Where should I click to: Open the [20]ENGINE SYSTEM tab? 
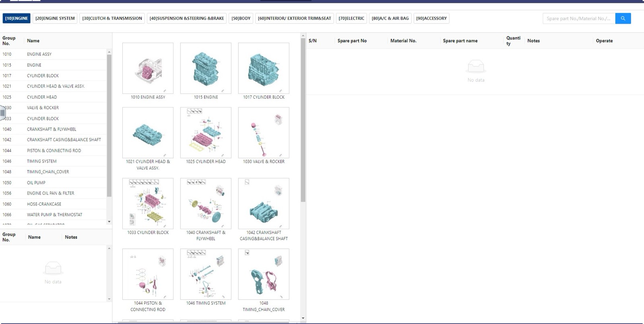55,19
